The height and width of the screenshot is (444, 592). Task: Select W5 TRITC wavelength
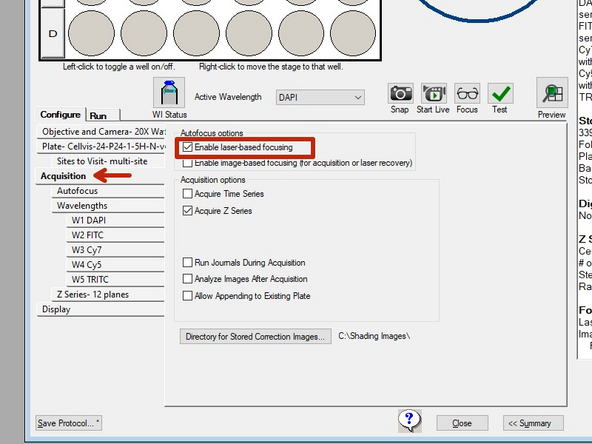click(x=116, y=279)
